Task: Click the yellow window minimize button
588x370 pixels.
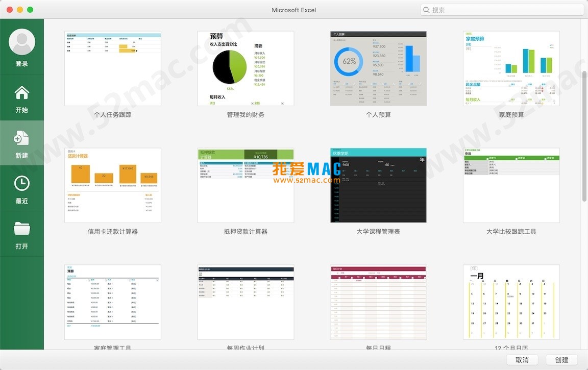Action: click(x=20, y=10)
